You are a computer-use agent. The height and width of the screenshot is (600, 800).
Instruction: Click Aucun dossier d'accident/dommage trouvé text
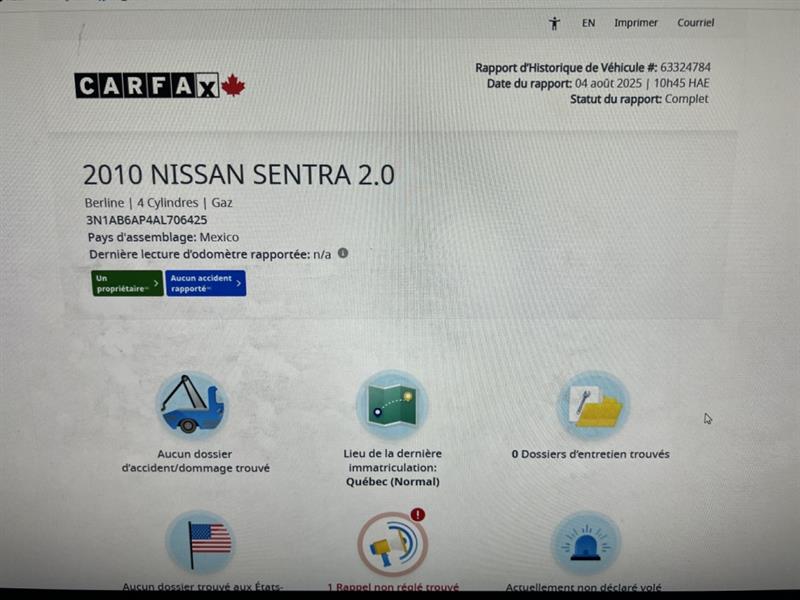click(x=195, y=461)
